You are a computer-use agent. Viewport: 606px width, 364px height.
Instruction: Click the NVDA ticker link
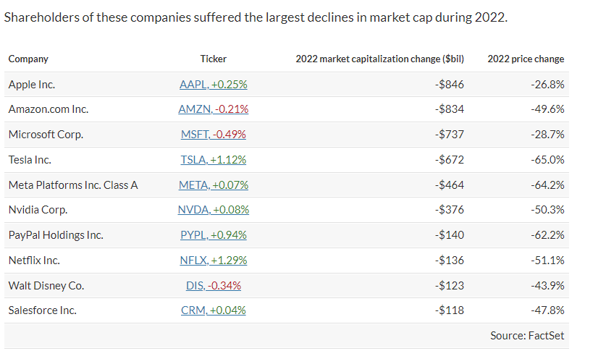(213, 210)
